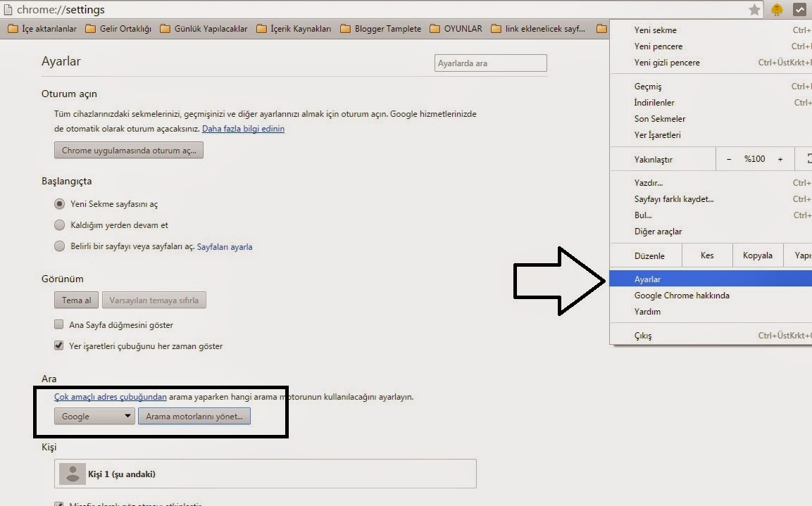
Task: Click the page icon in the address bar
Action: pyautogui.click(x=8, y=9)
